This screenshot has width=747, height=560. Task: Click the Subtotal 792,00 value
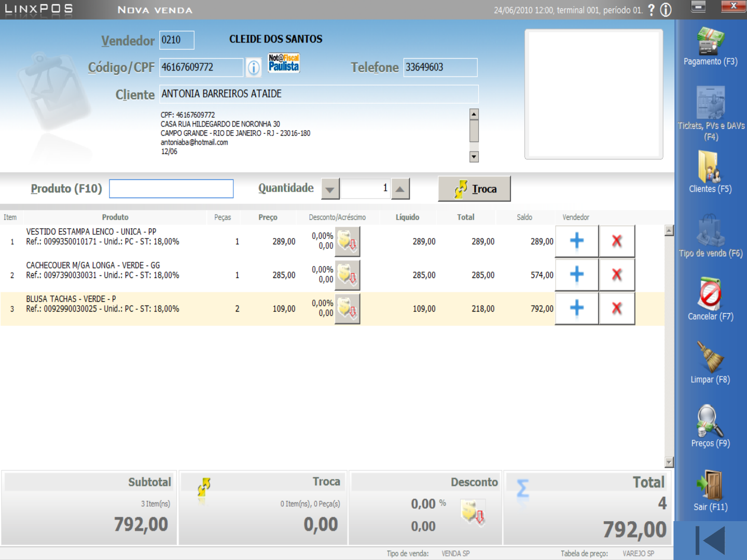(x=141, y=524)
